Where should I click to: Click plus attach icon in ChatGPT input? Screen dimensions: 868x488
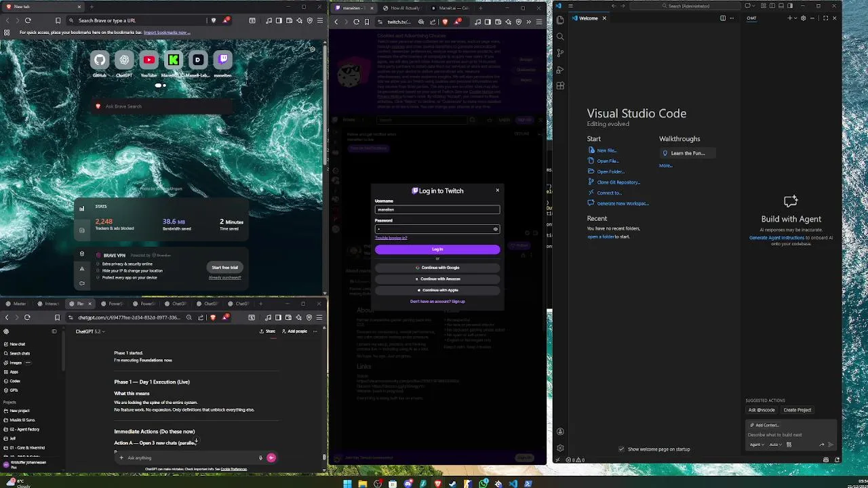121,457
